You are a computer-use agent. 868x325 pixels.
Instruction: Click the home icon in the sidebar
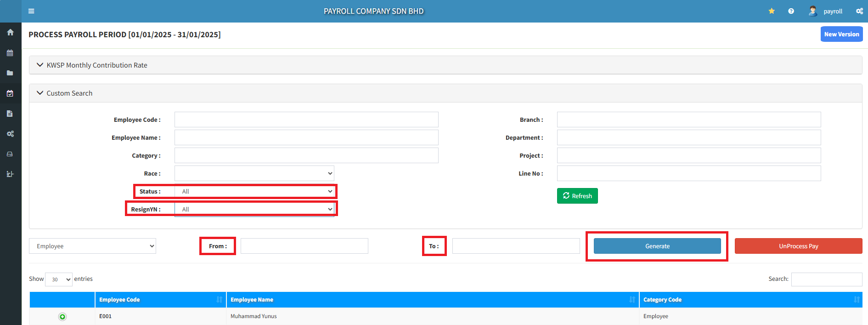pos(10,33)
